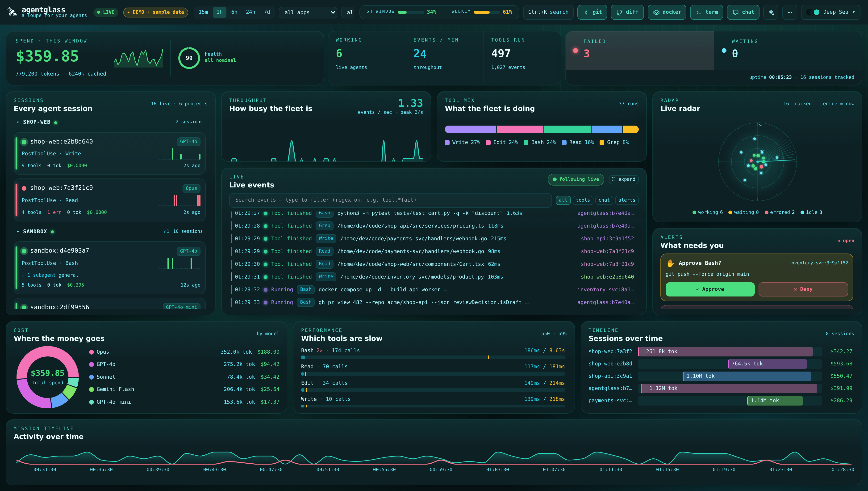The image size is (868, 491).
Task: Select the 1h time range
Action: point(219,12)
